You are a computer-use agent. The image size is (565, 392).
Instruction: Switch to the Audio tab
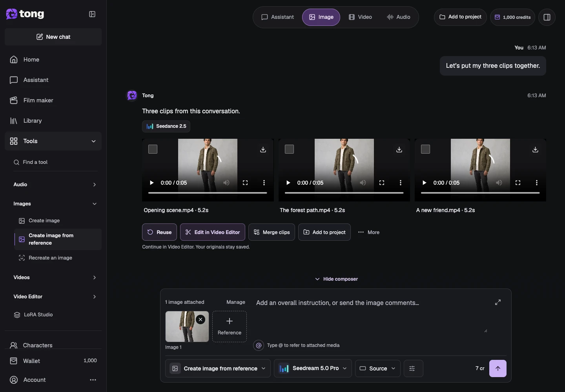[399, 17]
